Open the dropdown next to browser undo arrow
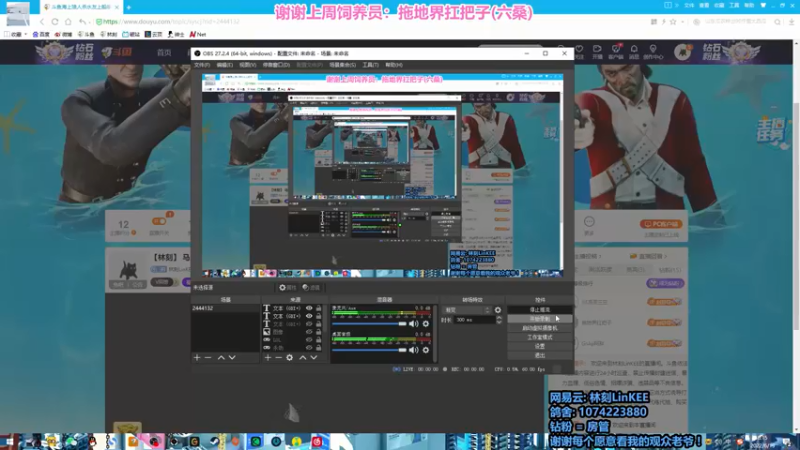 pos(90,22)
